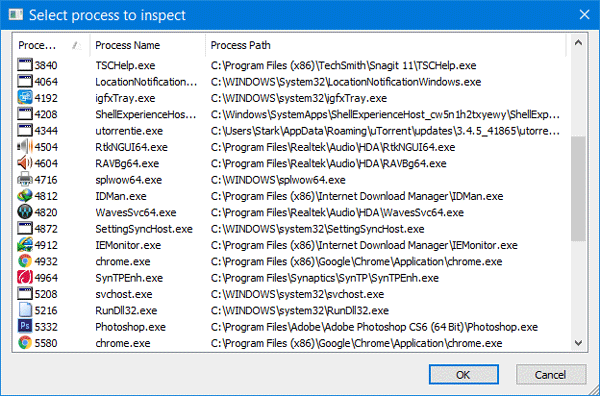Click the splwow64.exe printer icon
This screenshot has height=396, width=600.
[25, 179]
